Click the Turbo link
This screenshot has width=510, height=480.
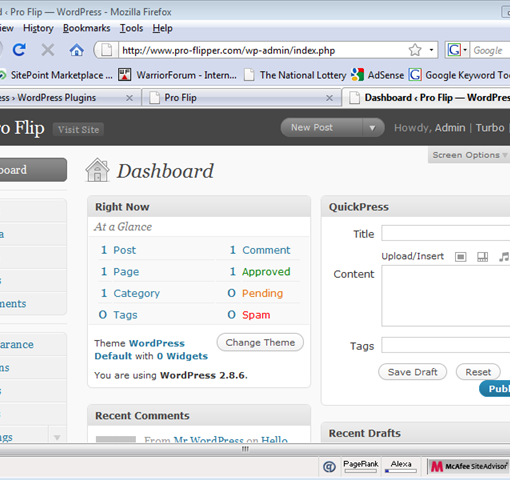click(x=490, y=128)
